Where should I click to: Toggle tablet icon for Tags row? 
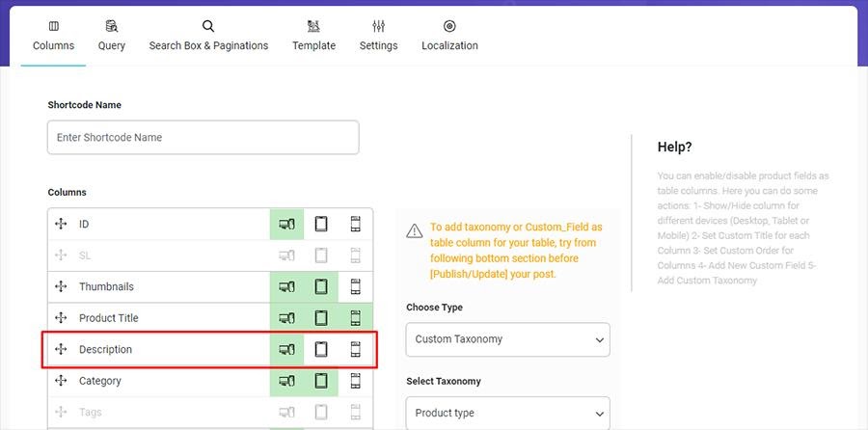point(321,412)
